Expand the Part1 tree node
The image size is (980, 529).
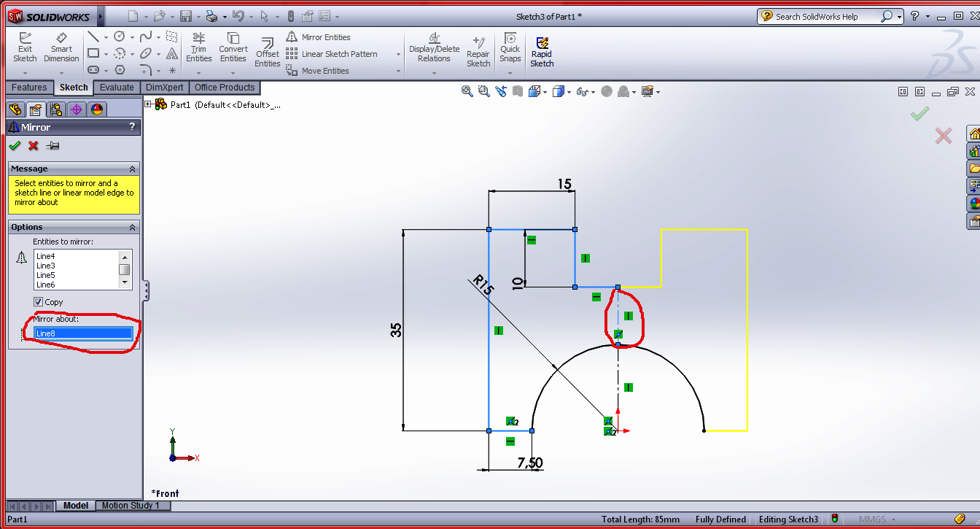pyautogui.click(x=148, y=104)
